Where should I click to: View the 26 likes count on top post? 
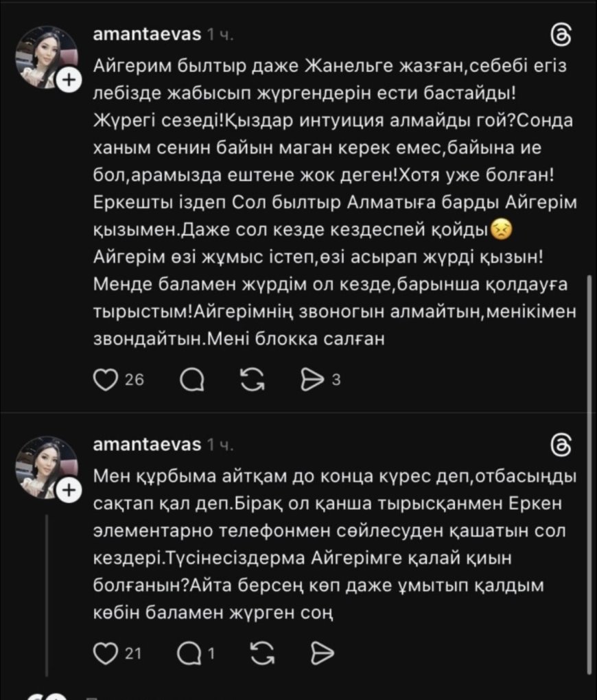(x=134, y=381)
